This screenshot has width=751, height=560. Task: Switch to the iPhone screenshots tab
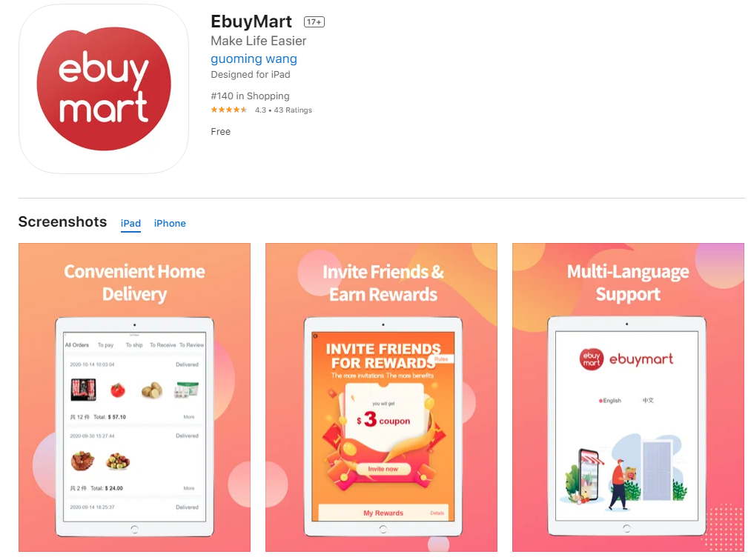click(170, 224)
